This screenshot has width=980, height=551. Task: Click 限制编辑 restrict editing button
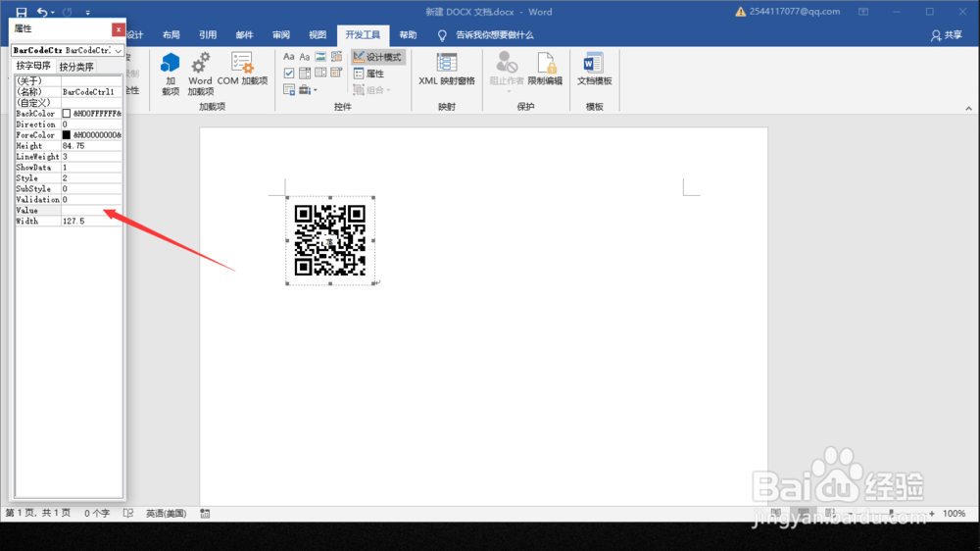pos(545,69)
